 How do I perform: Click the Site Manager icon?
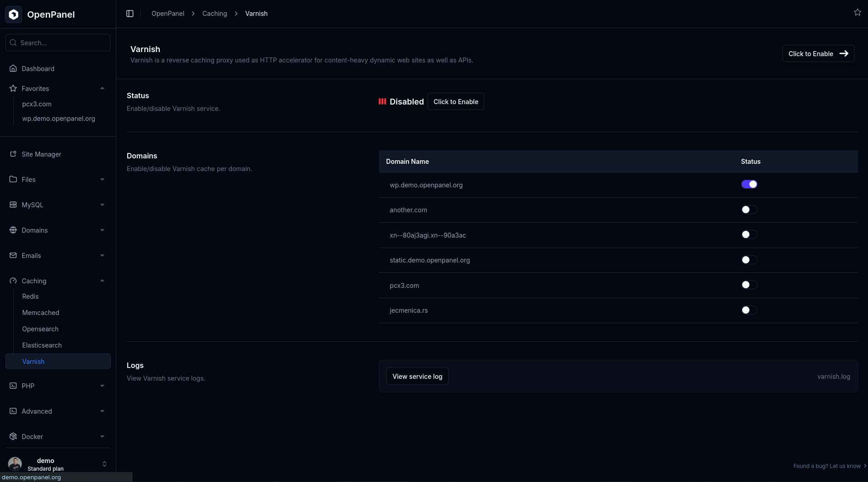(13, 154)
